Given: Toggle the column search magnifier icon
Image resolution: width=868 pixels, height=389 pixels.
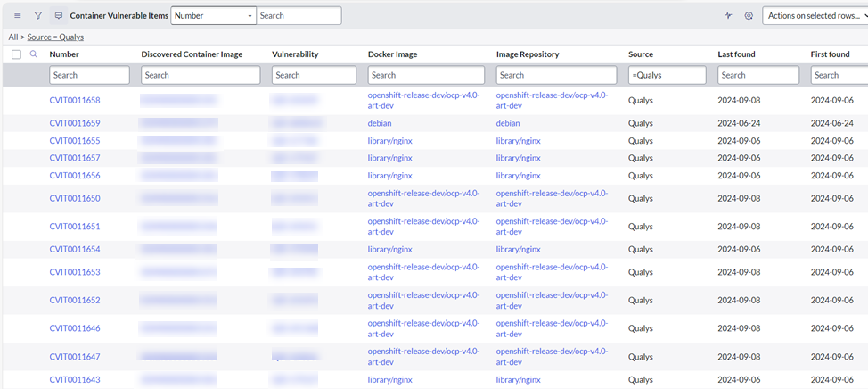Looking at the screenshot, I should (x=34, y=54).
